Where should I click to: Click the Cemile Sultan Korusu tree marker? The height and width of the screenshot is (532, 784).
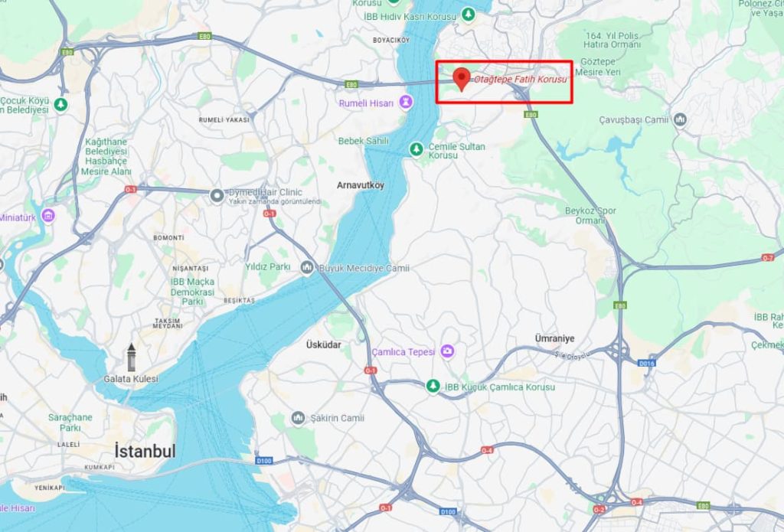[416, 149]
